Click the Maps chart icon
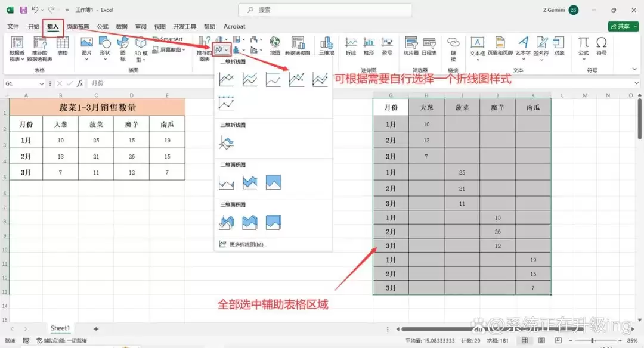The height and width of the screenshot is (348, 644). tap(275, 46)
